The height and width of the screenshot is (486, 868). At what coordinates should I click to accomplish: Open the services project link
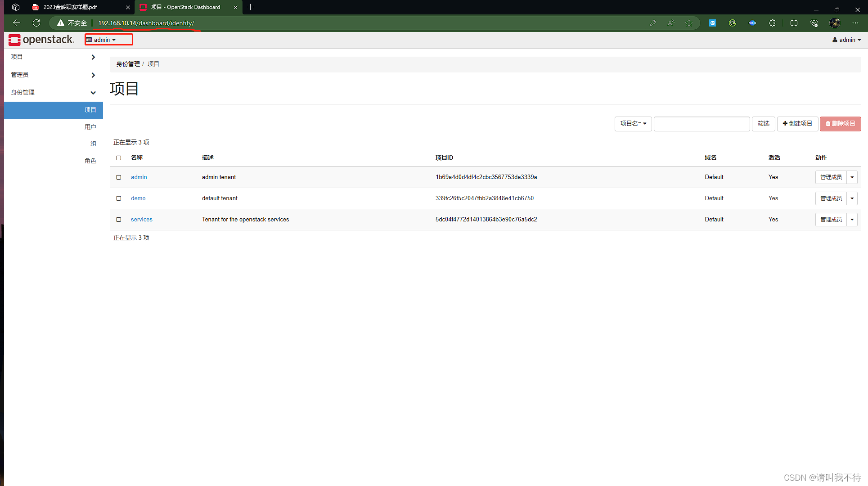coord(141,220)
